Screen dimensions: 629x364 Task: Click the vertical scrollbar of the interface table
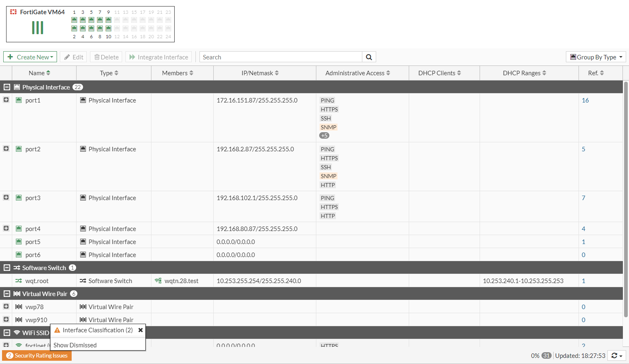click(x=626, y=199)
